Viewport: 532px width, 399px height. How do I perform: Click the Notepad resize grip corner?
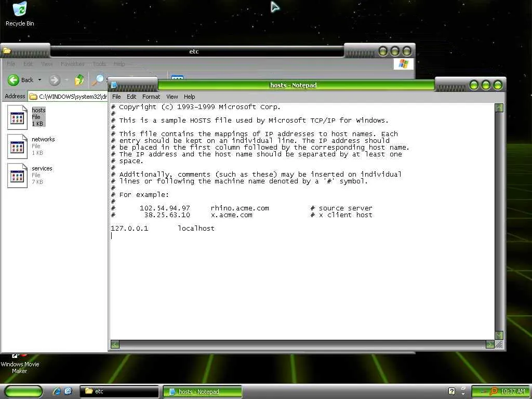click(x=499, y=345)
